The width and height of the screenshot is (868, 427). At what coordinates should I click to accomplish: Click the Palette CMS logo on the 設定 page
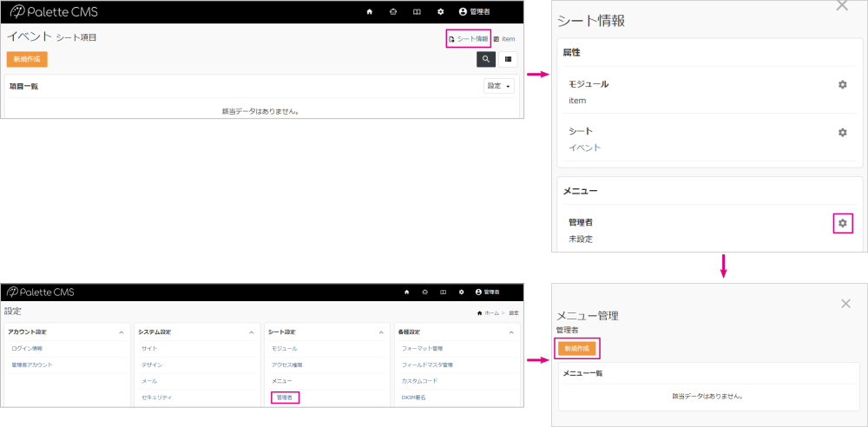pyautogui.click(x=39, y=292)
